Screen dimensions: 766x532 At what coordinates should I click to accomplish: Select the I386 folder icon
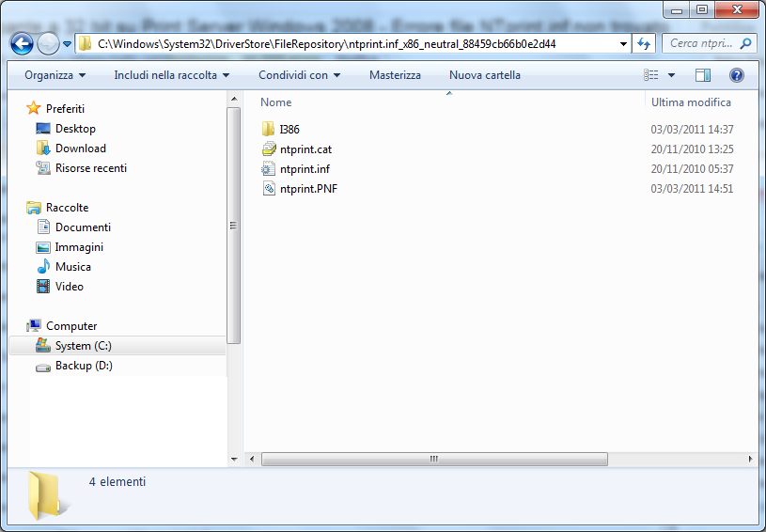(268, 129)
